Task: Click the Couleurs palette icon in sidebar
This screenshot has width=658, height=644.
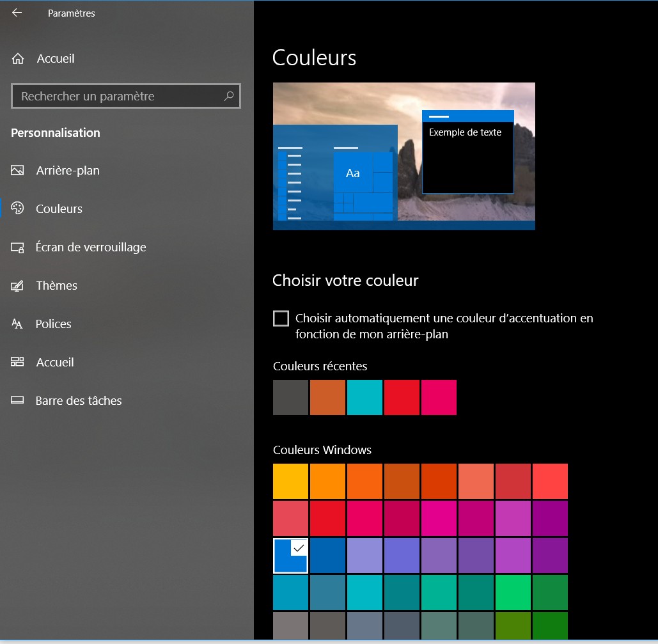Action: click(x=17, y=208)
